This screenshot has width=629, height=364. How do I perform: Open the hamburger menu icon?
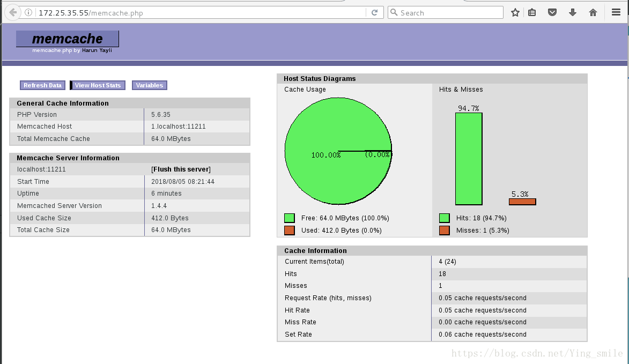(x=616, y=12)
